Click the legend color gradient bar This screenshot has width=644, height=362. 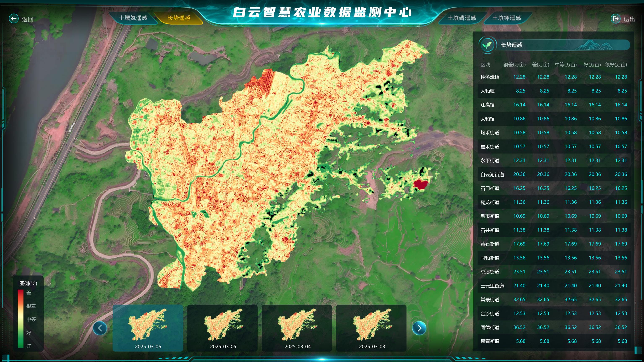pyautogui.click(x=21, y=318)
